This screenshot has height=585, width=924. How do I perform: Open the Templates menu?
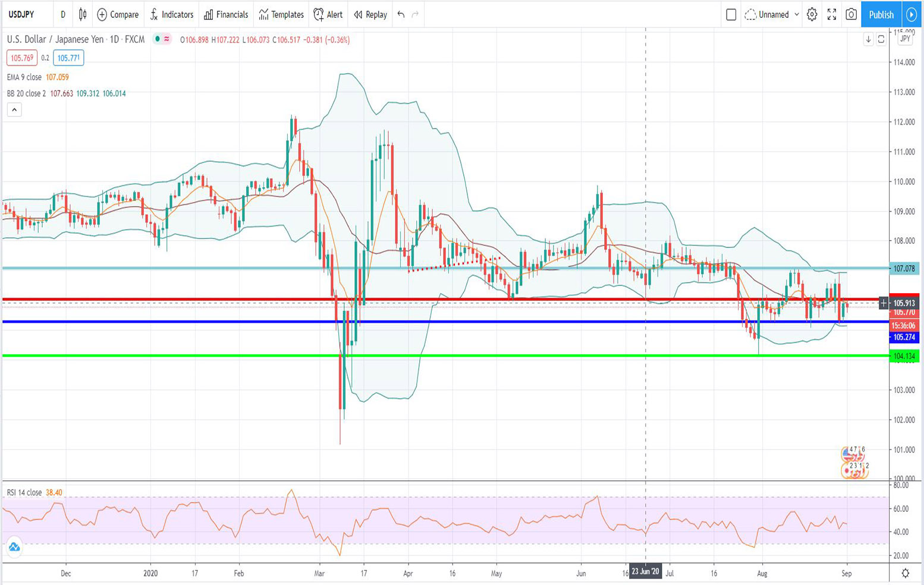tap(281, 14)
